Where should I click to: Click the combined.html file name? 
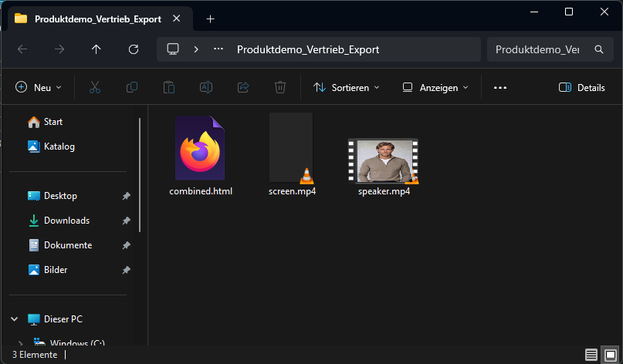click(x=201, y=191)
